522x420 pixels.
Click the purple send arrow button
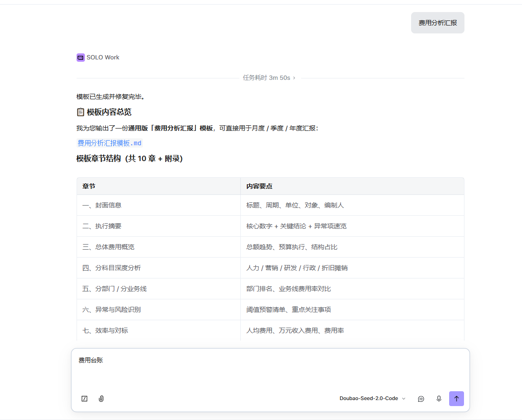click(x=457, y=399)
